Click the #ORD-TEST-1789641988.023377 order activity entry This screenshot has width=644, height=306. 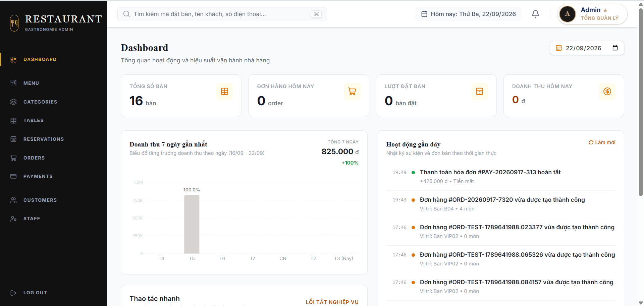tap(501, 232)
